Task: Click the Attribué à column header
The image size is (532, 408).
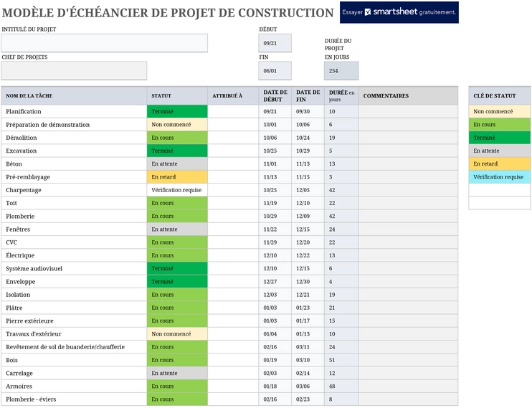Action: [233, 95]
